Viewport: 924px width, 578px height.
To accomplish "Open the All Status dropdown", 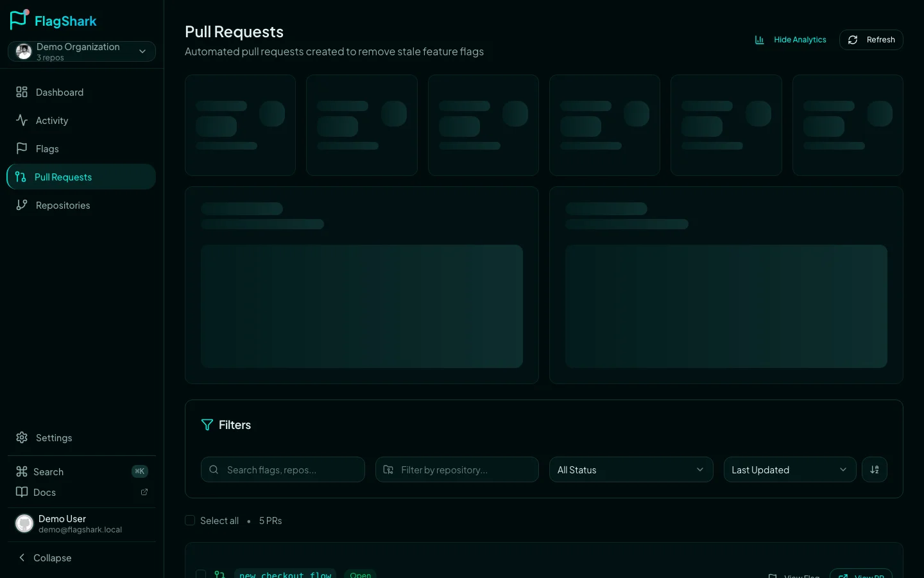I will coord(631,469).
